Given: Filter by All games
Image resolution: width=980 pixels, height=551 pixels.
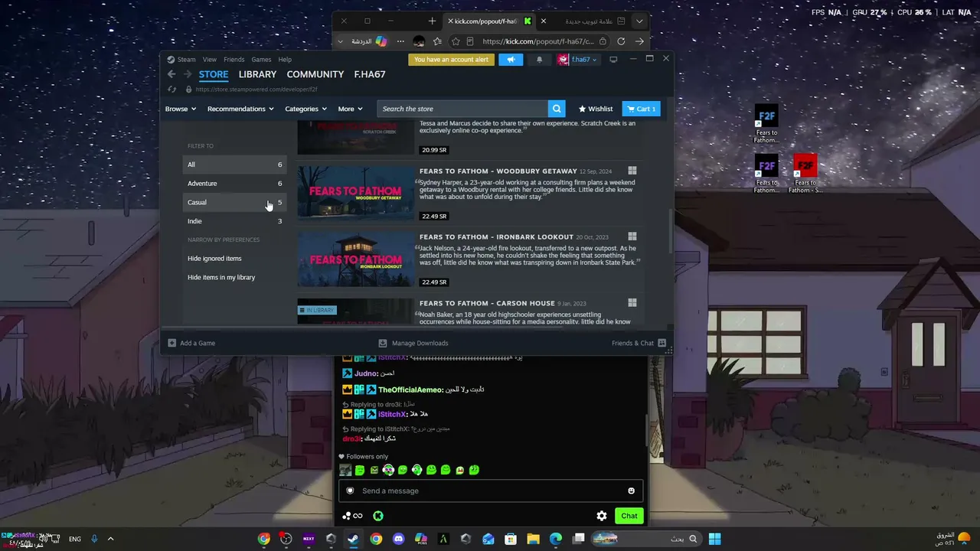Looking at the screenshot, I should [234, 165].
